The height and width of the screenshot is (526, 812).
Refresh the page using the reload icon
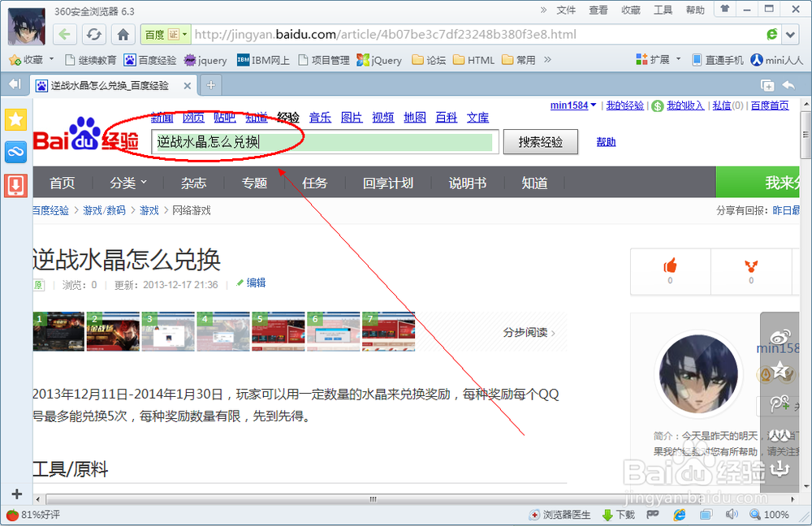coord(93,34)
